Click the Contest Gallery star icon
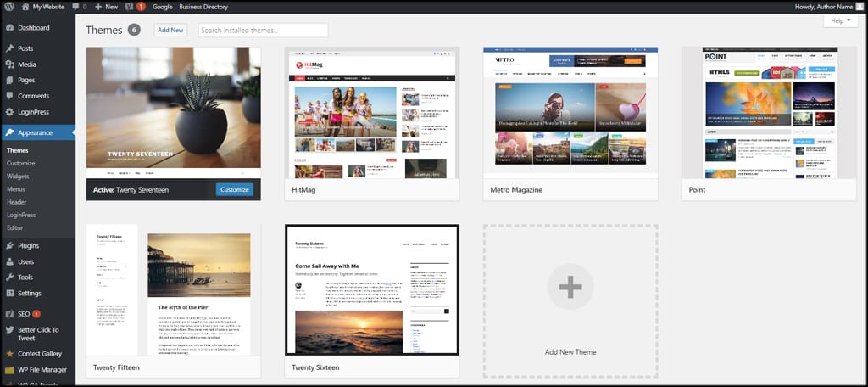The height and width of the screenshot is (387, 868). (9, 354)
